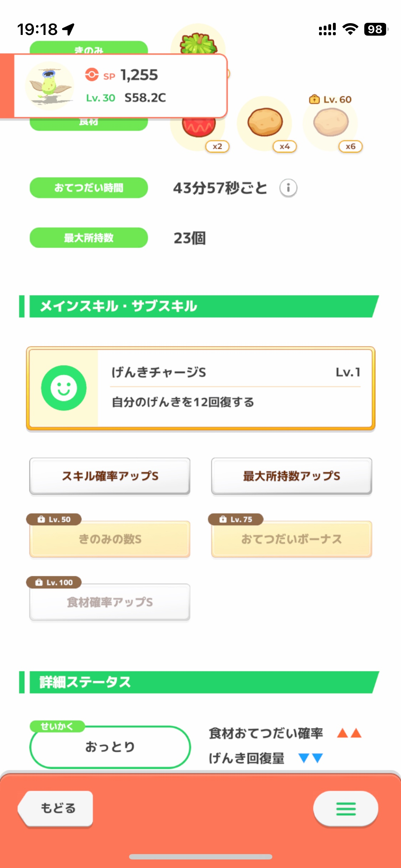Tap the おてつだい時間 green label

point(89,188)
